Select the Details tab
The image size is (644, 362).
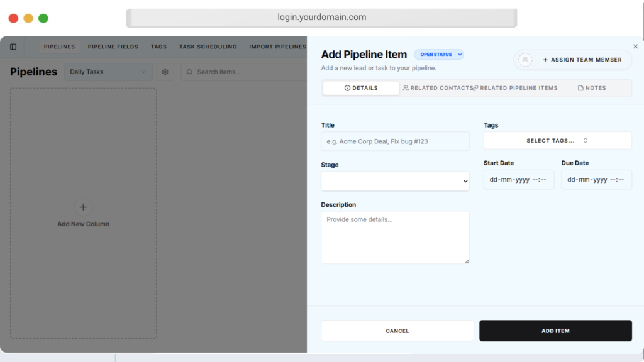point(361,88)
